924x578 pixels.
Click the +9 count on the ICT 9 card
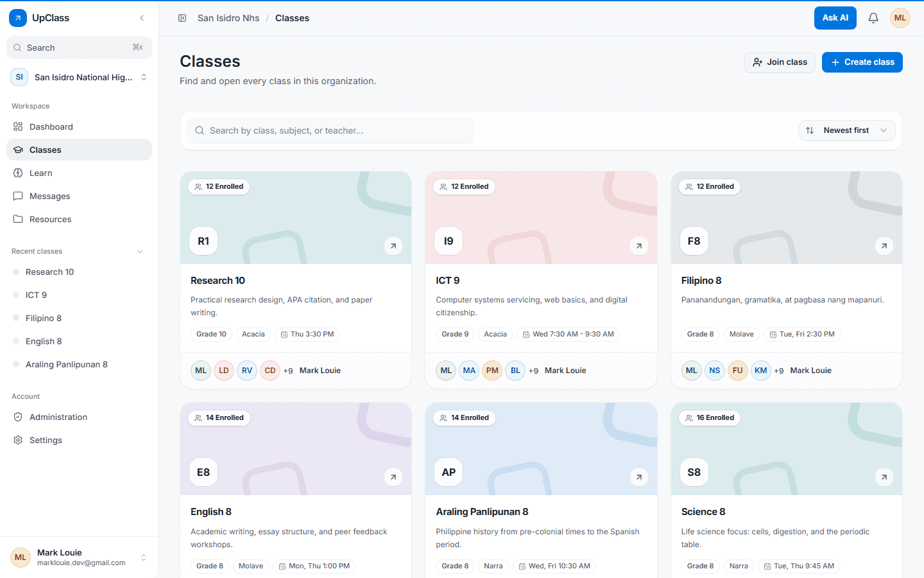coord(533,371)
